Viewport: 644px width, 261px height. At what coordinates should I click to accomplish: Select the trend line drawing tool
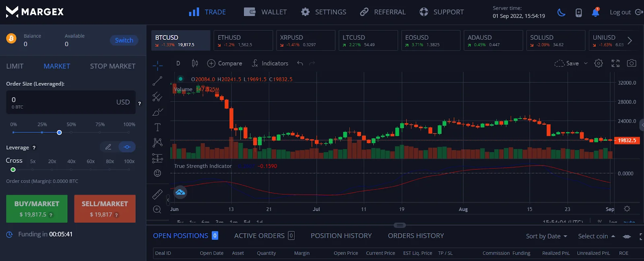pyautogui.click(x=157, y=81)
